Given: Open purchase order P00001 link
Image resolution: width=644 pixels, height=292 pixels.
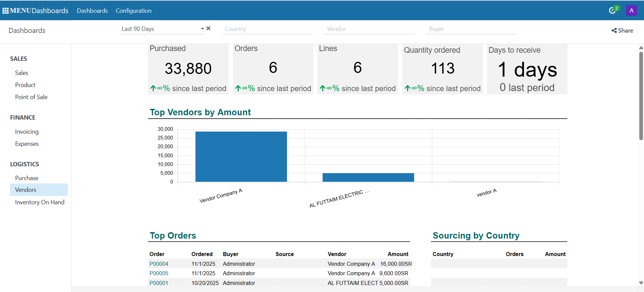Looking at the screenshot, I should pyautogui.click(x=159, y=283).
